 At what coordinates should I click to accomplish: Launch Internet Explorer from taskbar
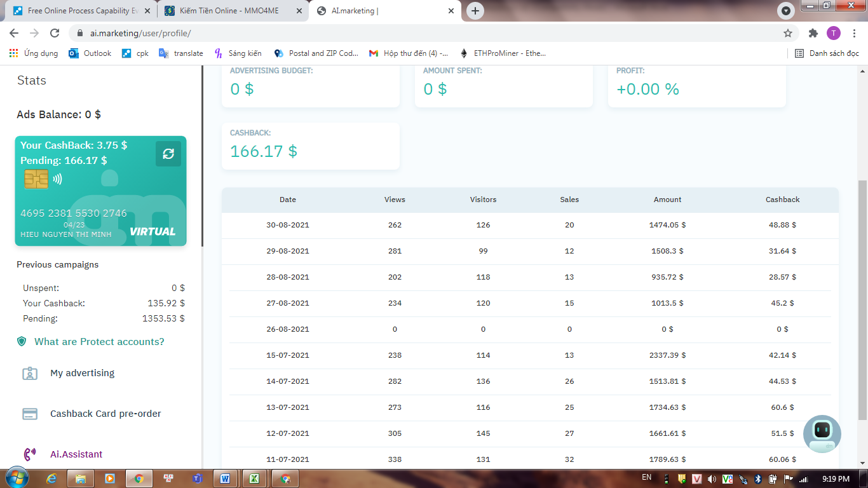coord(51,478)
